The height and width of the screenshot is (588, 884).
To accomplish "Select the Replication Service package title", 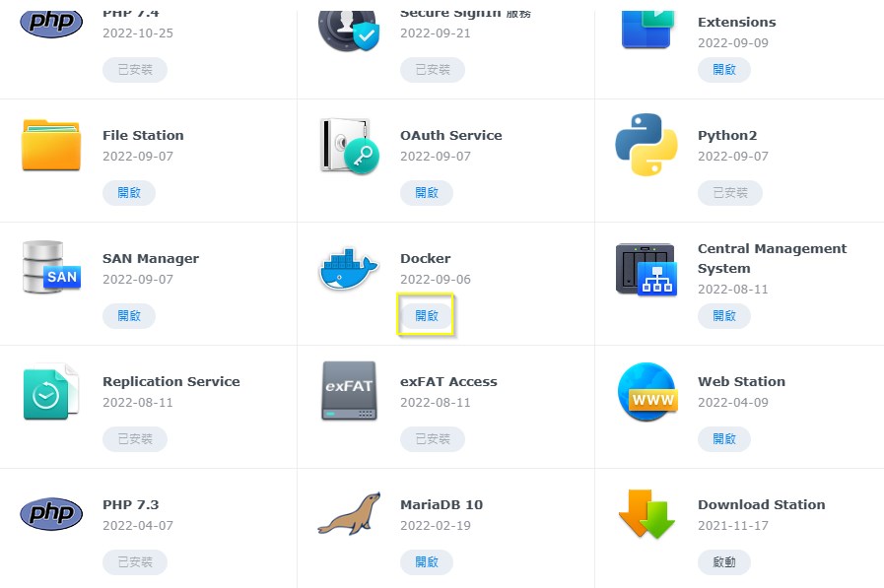I will coord(170,381).
